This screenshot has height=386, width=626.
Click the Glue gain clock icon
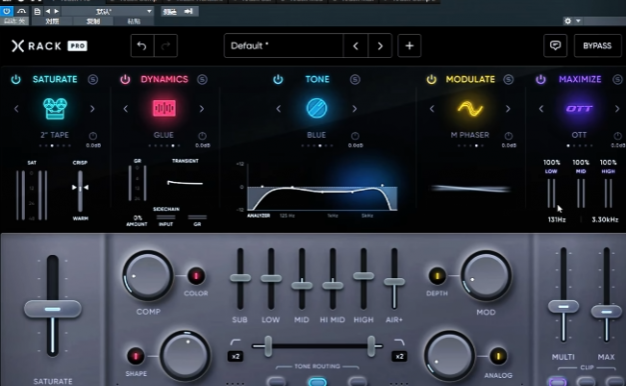[x=202, y=136]
